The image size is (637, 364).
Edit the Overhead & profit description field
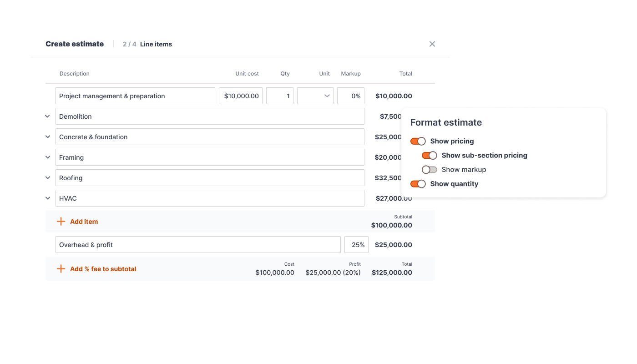tap(198, 245)
